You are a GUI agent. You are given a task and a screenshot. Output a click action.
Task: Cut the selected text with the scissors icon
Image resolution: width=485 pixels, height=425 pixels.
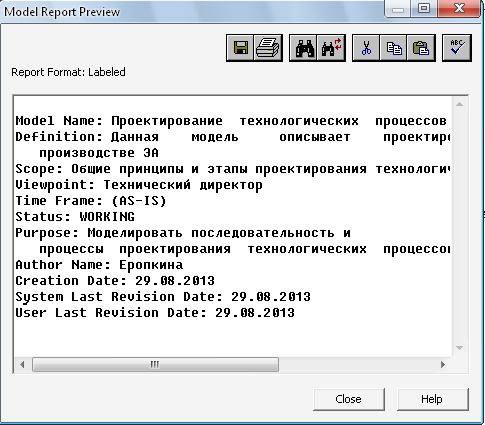(x=366, y=48)
